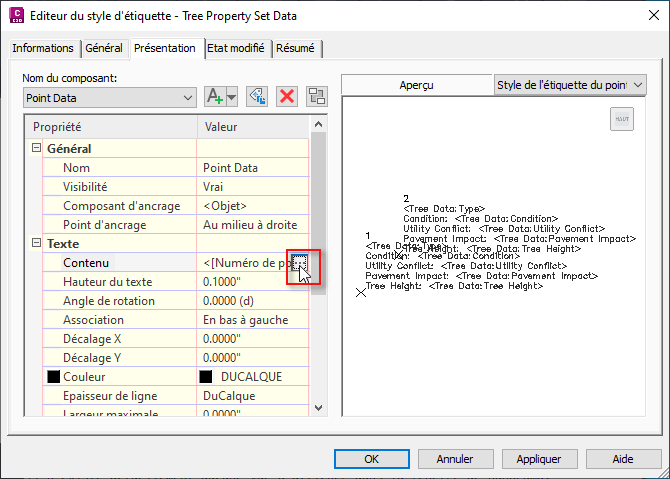Click the Appliquer button
670x479 pixels.
(539, 459)
